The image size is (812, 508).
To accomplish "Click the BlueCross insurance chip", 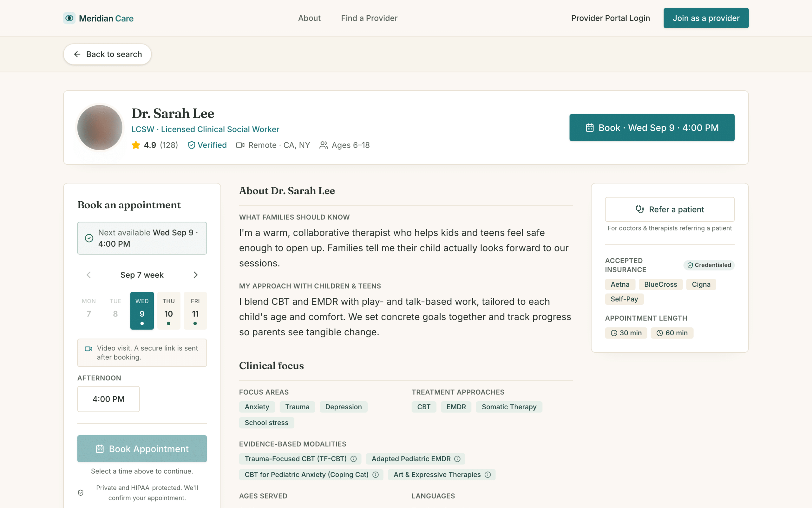I will tap(661, 284).
